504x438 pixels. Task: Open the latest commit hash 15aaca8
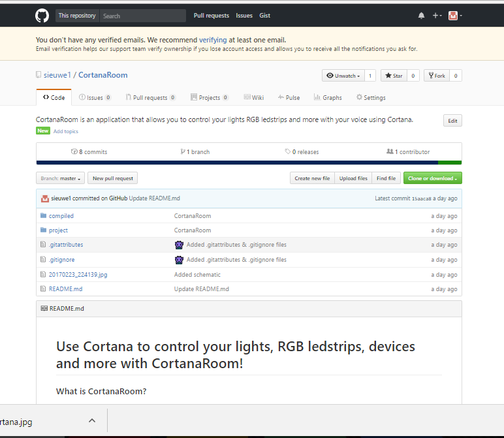[421, 198]
